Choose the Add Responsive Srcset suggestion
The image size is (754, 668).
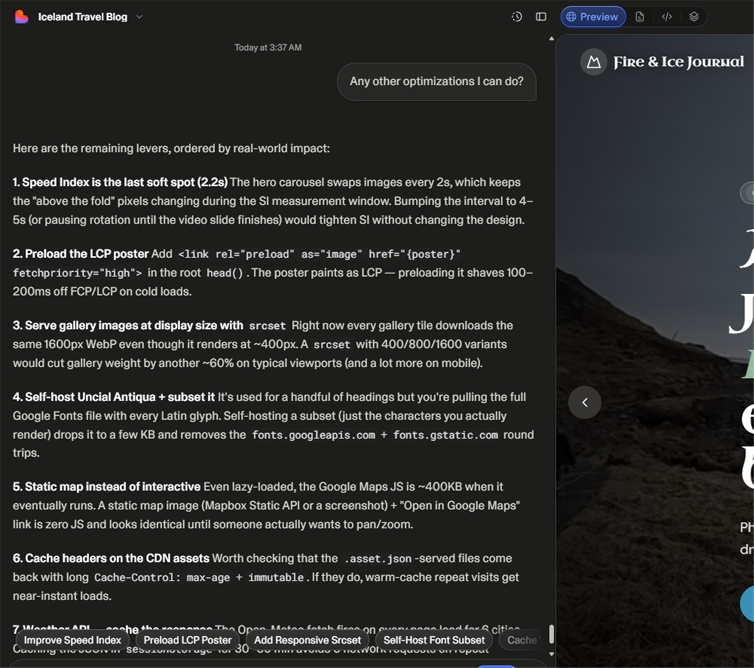tap(307, 640)
